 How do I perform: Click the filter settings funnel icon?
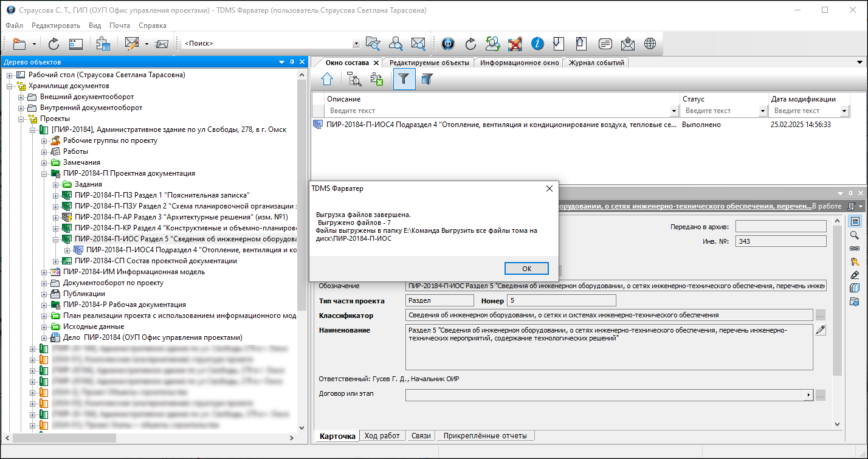pos(427,78)
